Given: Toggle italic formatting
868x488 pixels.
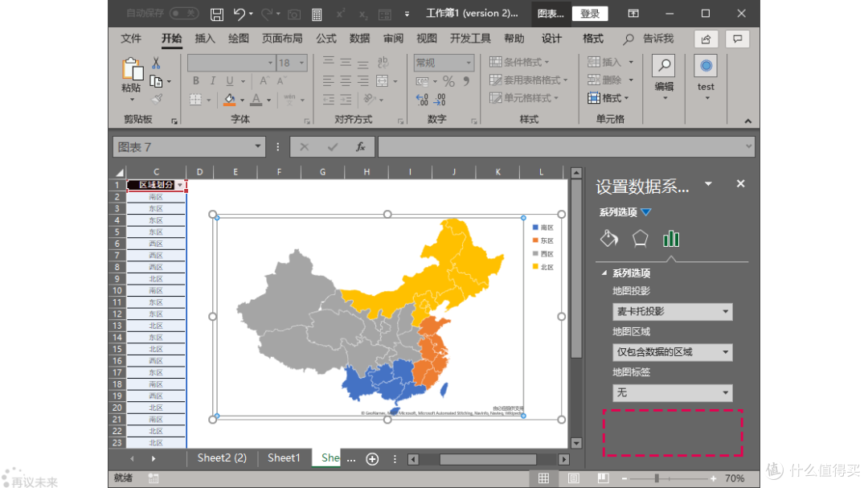Looking at the screenshot, I should tap(212, 81).
